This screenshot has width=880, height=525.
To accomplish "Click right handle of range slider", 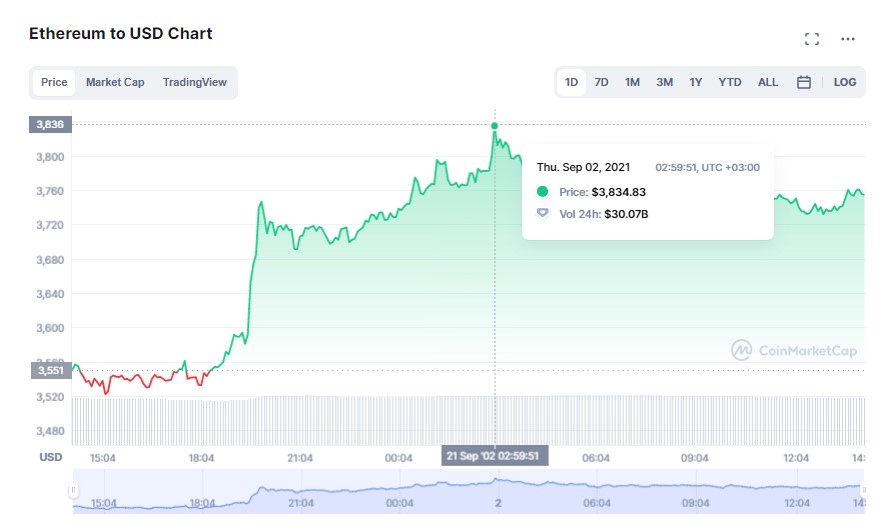I will (x=863, y=490).
